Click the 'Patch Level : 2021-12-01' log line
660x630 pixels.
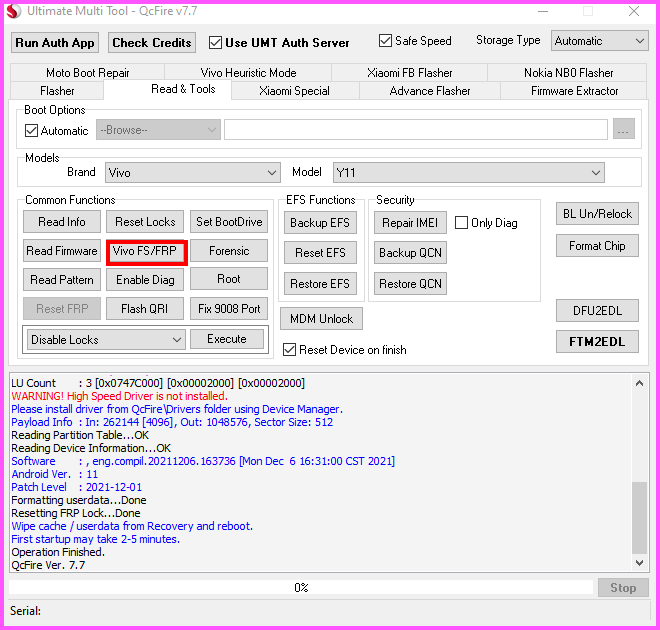pyautogui.click(x=77, y=487)
